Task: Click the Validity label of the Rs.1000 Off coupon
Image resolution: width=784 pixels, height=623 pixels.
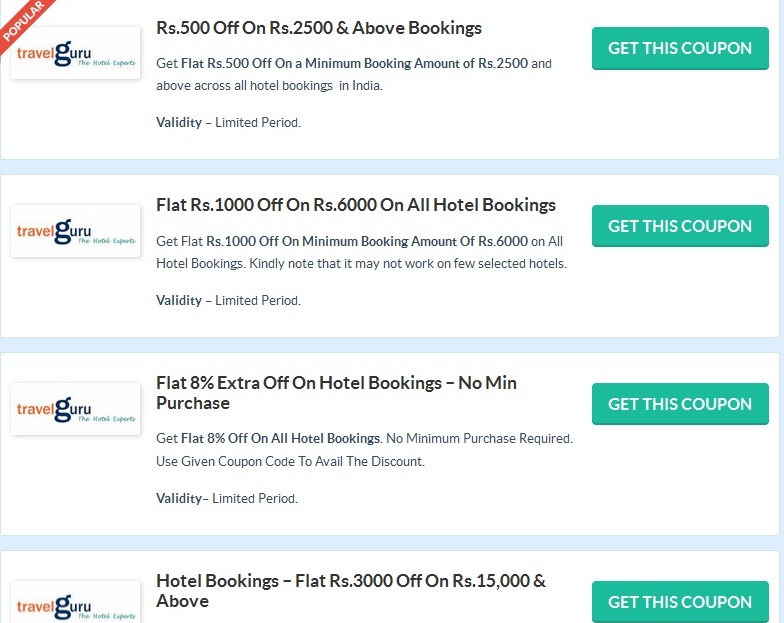Action: [179, 300]
